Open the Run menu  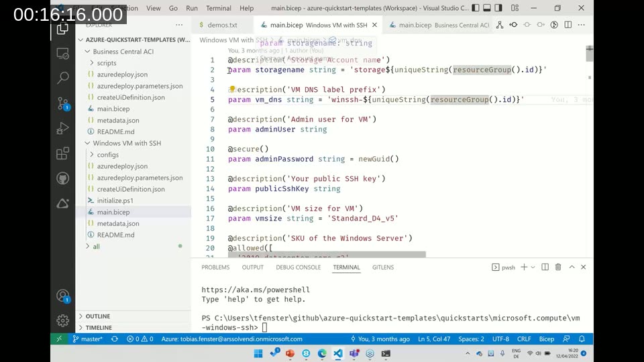click(191, 8)
